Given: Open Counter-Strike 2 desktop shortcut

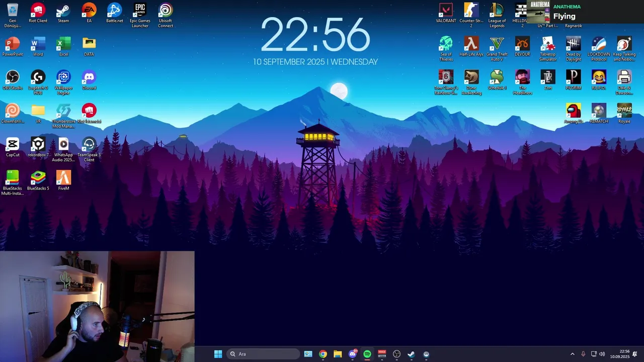Looking at the screenshot, I should pyautogui.click(x=471, y=16).
